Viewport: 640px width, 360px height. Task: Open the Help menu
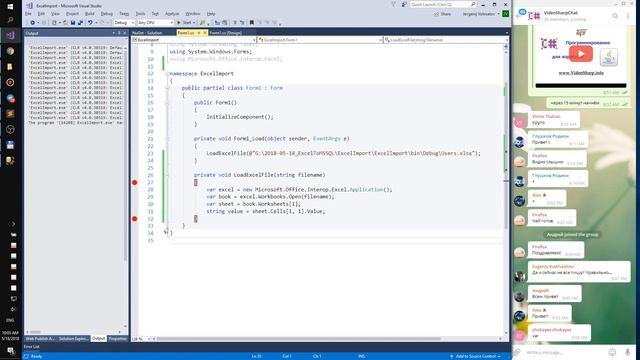pos(211,14)
